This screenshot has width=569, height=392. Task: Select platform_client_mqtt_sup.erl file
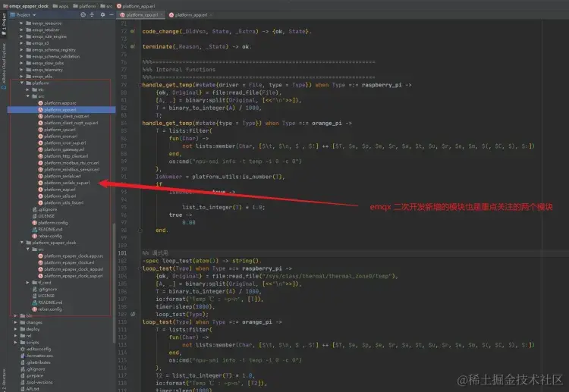[68, 123]
